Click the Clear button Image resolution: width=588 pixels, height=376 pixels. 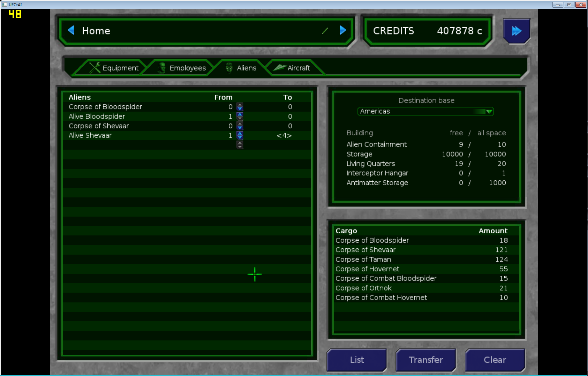495,360
